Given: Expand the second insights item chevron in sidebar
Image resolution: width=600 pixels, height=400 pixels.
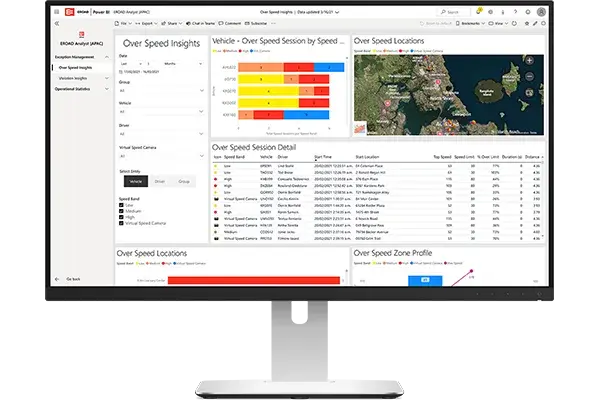Looking at the screenshot, I should pos(107,78).
